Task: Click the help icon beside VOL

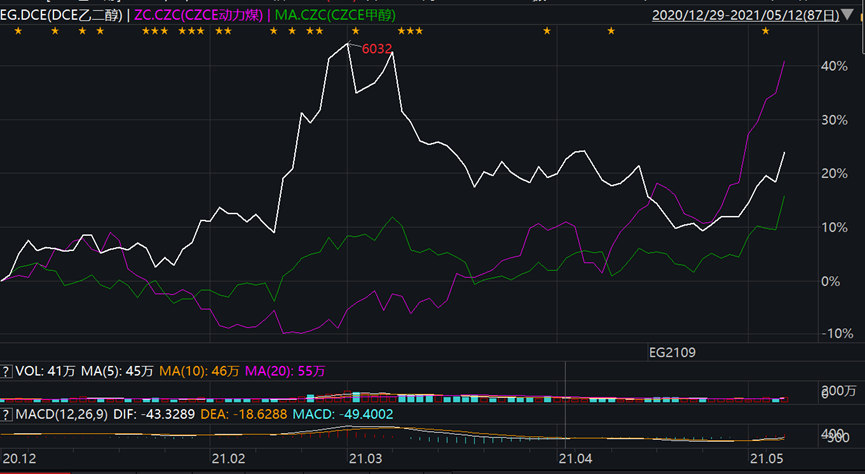Action: pyautogui.click(x=6, y=371)
